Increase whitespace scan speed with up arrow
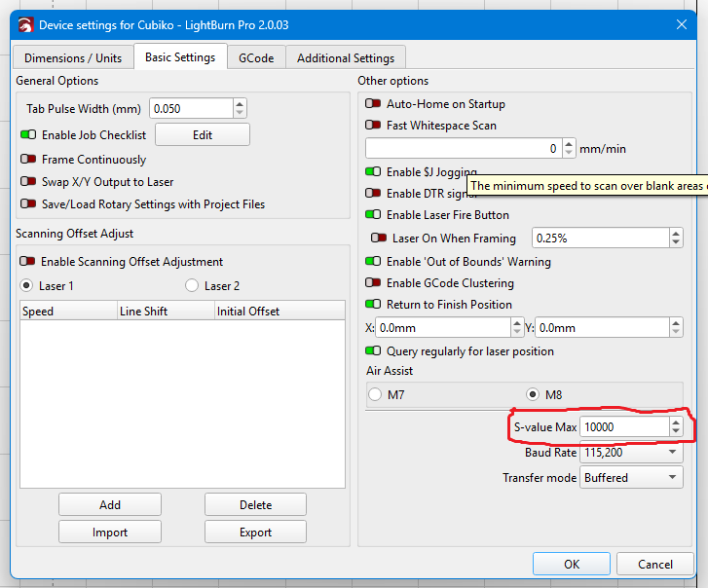Image resolution: width=708 pixels, height=588 pixels. click(x=569, y=144)
